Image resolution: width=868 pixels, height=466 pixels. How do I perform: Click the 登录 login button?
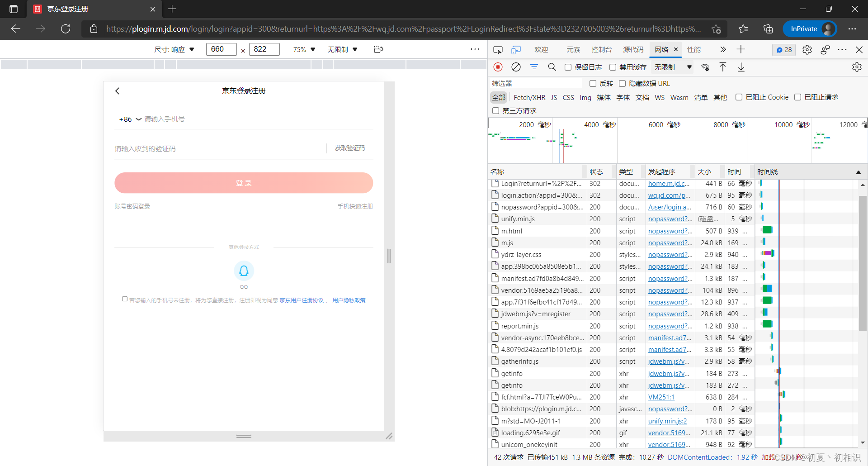pyautogui.click(x=244, y=183)
